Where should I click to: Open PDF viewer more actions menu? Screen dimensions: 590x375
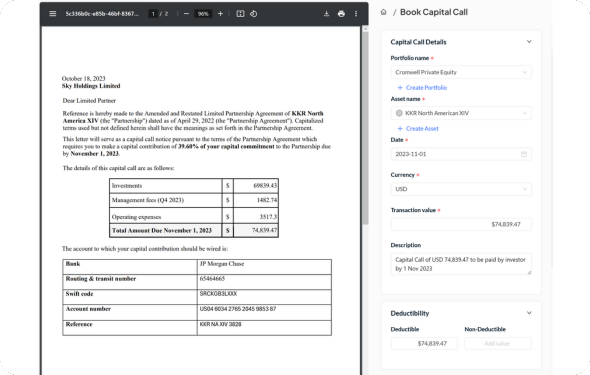356,14
